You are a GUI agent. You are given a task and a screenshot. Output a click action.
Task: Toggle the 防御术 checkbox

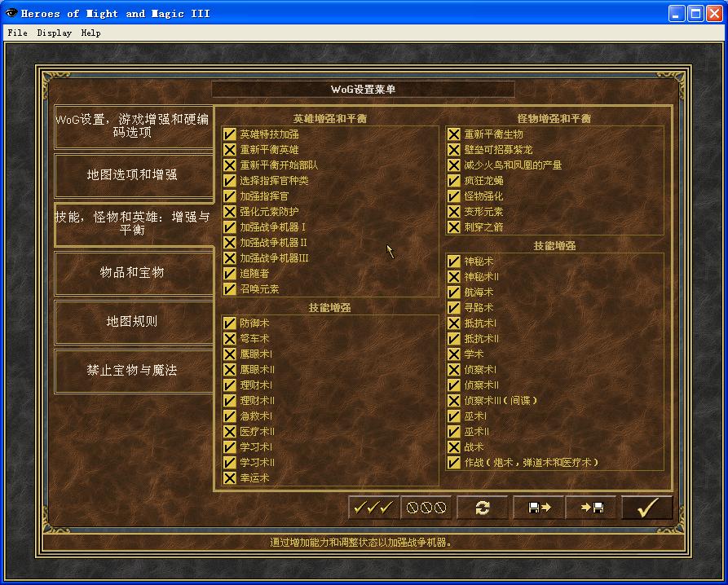(229, 323)
